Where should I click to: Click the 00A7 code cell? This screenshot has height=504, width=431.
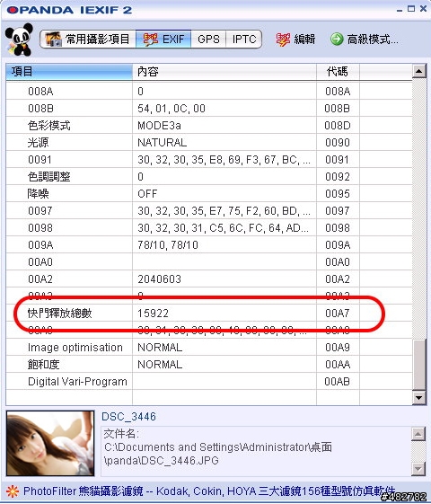click(x=338, y=314)
